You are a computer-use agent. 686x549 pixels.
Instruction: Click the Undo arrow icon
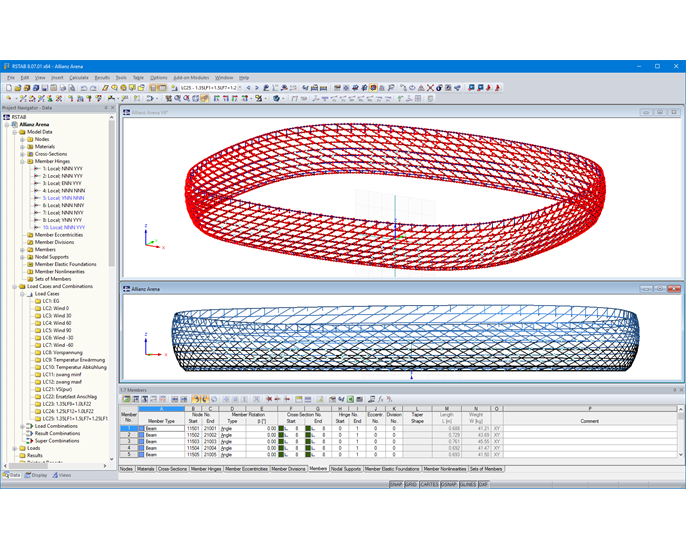click(x=84, y=88)
